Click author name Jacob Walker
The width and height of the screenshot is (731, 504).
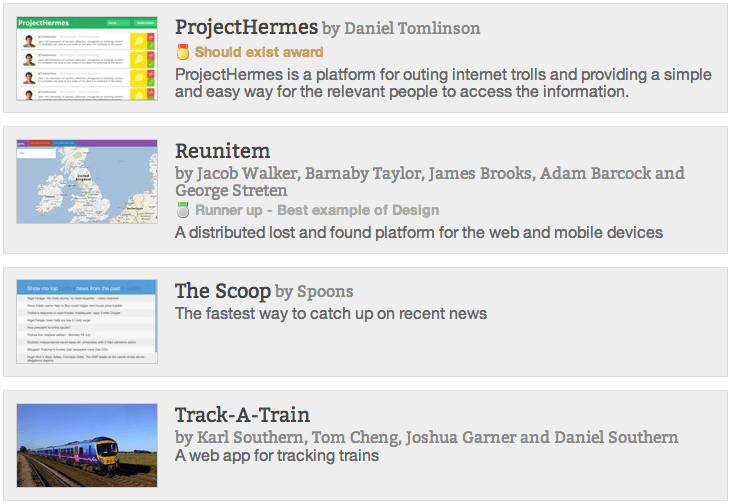pyautogui.click(x=247, y=173)
